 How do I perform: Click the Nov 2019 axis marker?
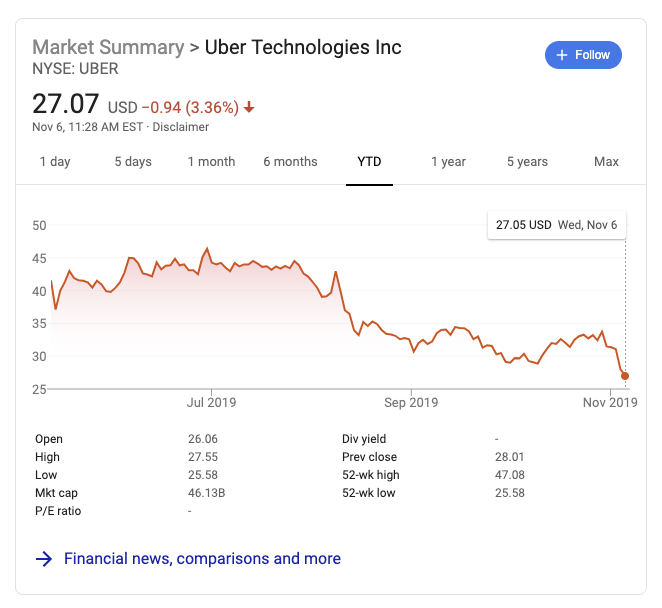point(610,402)
